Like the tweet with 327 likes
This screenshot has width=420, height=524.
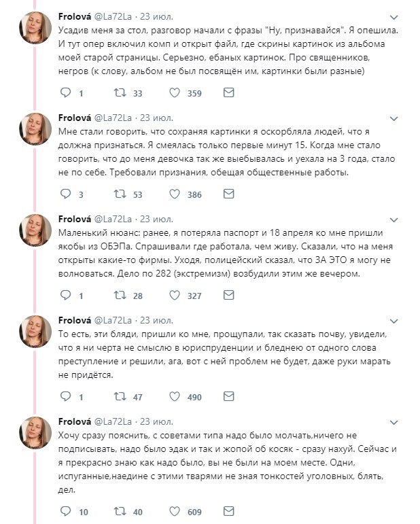(174, 296)
